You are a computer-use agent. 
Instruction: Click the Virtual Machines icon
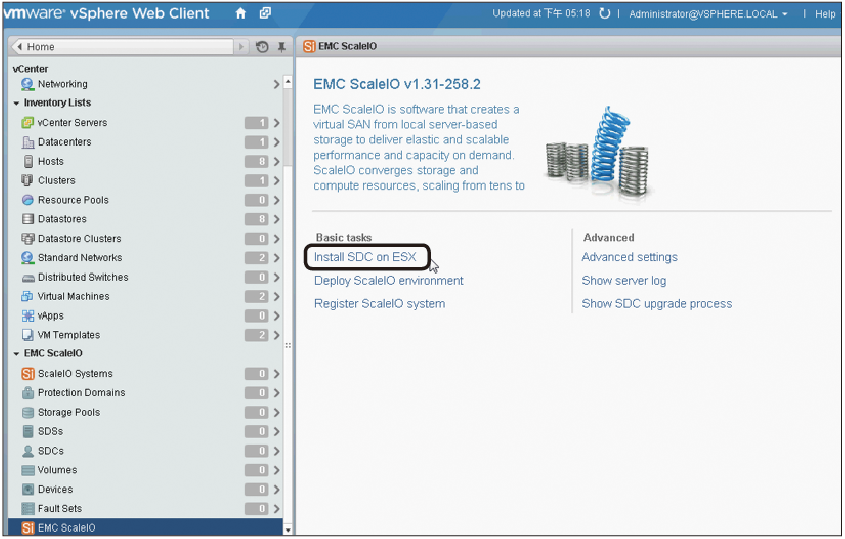point(27,296)
